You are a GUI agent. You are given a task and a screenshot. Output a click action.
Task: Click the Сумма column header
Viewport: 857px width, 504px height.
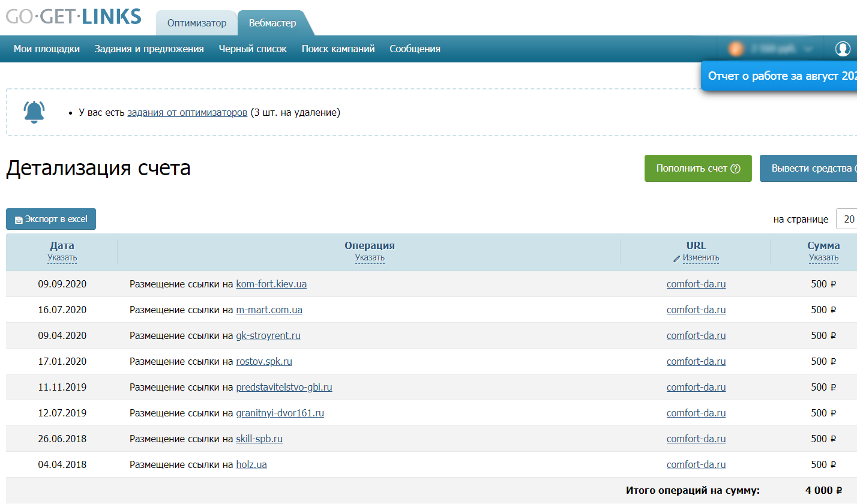[x=823, y=245]
